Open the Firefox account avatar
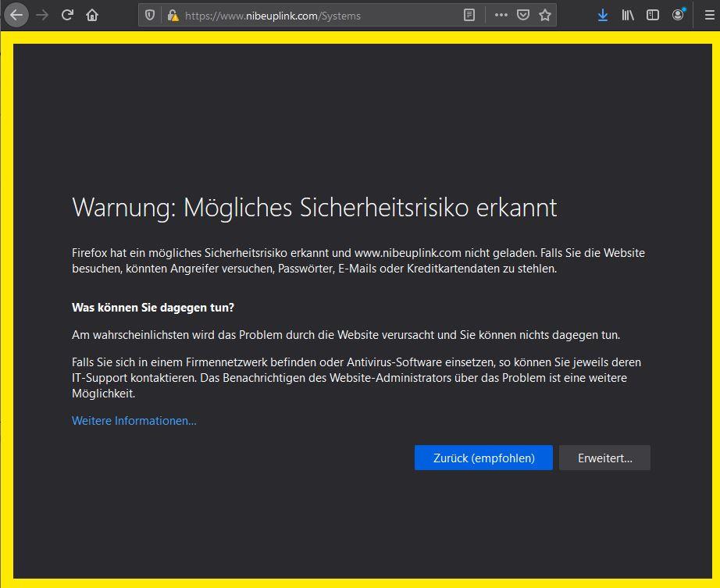The height and width of the screenshot is (588, 720). [x=678, y=15]
